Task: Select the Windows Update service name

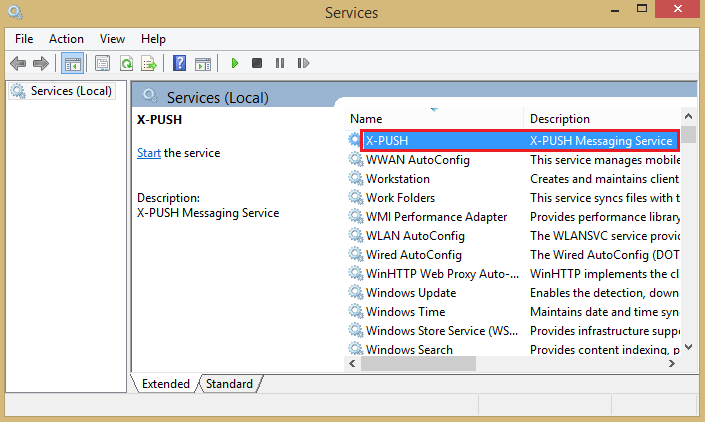Action: point(411,293)
